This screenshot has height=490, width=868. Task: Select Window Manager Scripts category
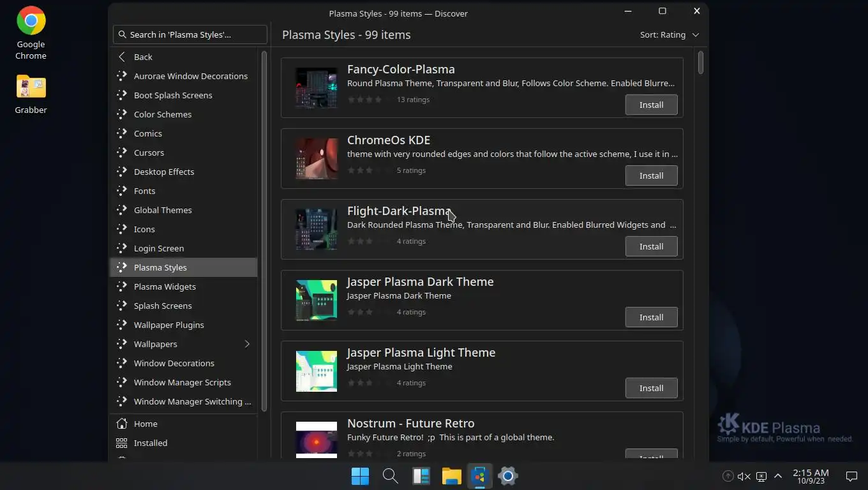pos(184,382)
